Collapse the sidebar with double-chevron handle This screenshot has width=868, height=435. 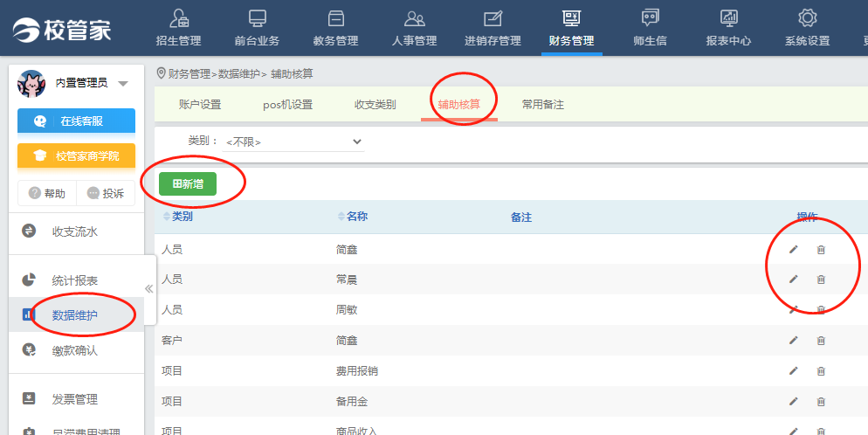coord(149,289)
